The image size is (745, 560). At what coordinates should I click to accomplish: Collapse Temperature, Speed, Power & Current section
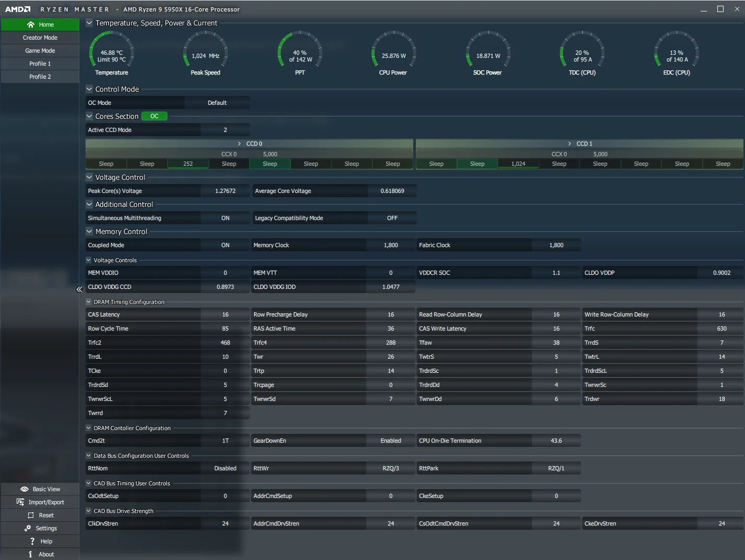pyautogui.click(x=89, y=23)
